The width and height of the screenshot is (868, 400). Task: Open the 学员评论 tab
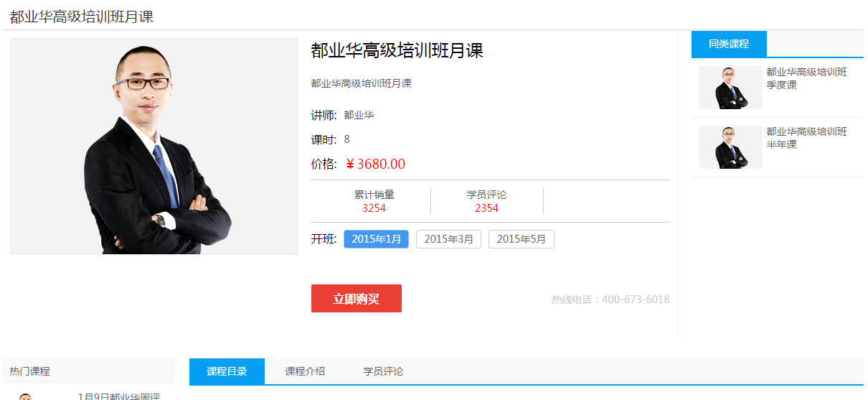pos(383,371)
